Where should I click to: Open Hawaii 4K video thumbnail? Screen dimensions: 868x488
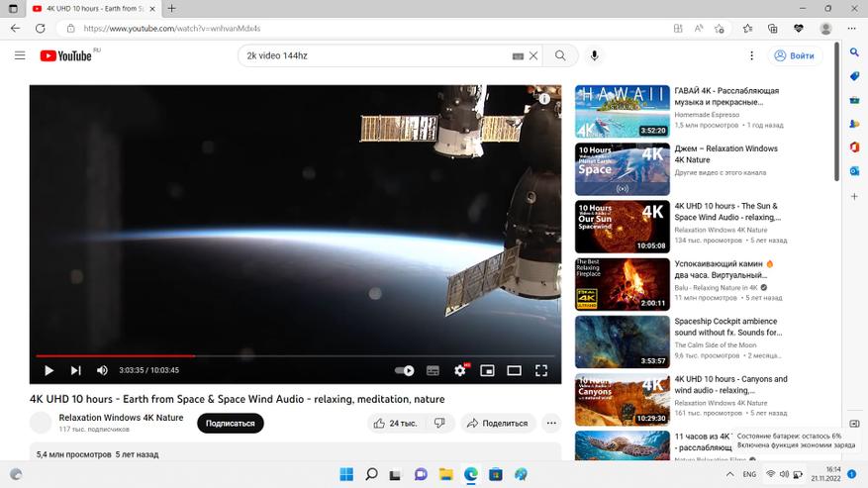point(623,111)
